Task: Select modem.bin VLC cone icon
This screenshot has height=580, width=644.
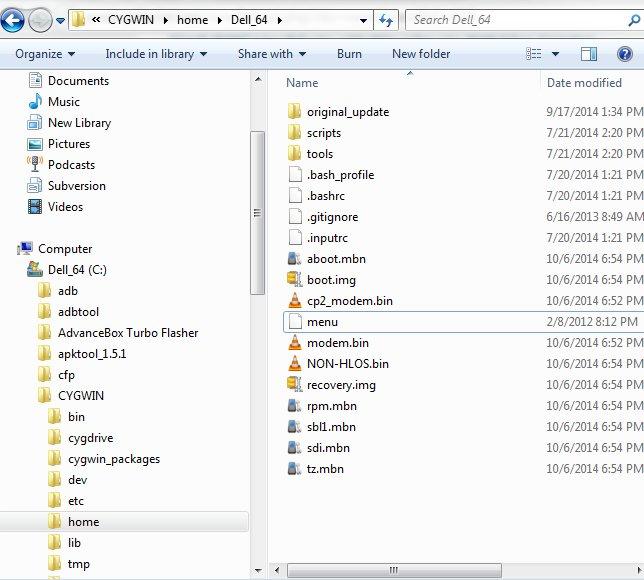Action: point(294,342)
